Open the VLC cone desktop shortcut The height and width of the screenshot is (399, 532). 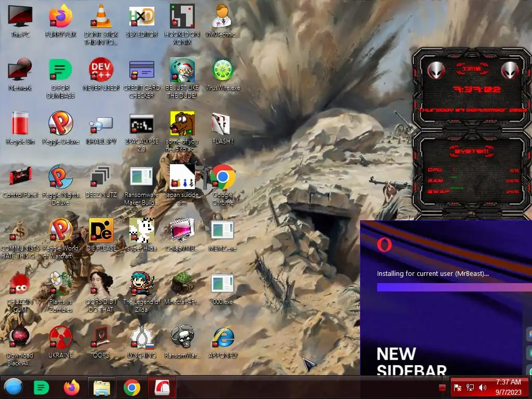[101, 24]
